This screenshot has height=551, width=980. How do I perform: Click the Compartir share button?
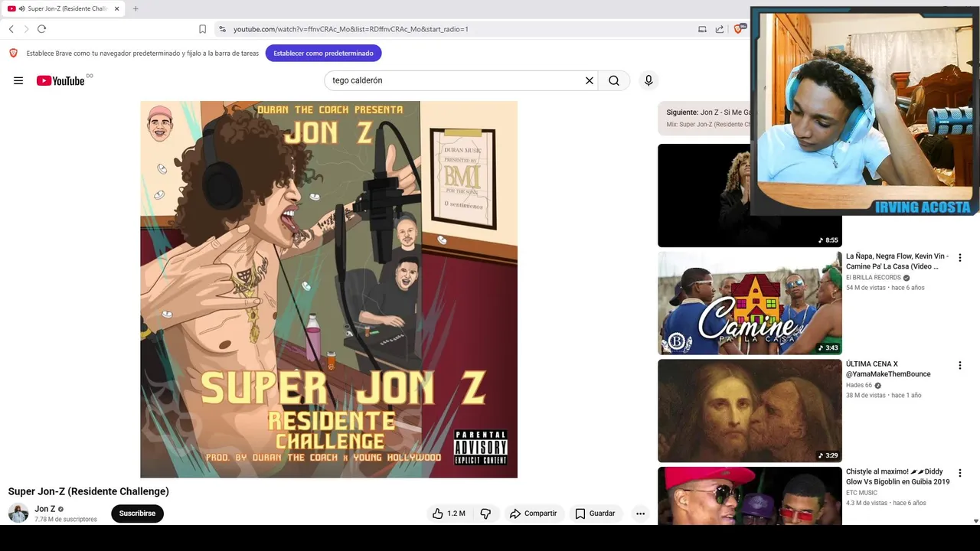[534, 514]
